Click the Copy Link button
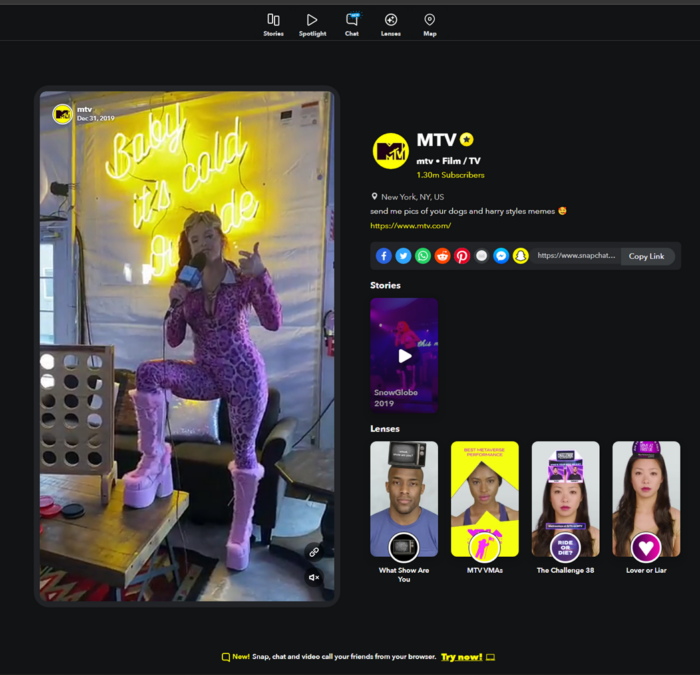This screenshot has width=700, height=675. tap(646, 256)
